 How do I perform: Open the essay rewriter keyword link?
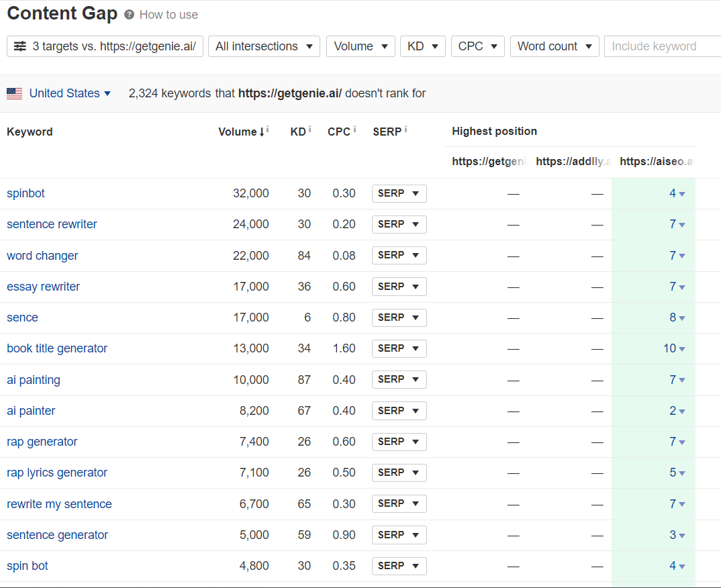(43, 287)
